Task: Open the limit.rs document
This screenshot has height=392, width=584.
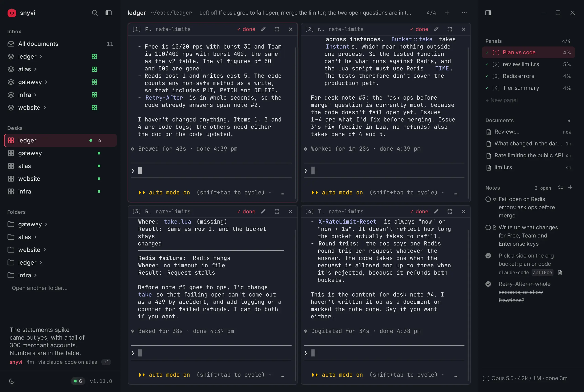Action: (x=528, y=168)
